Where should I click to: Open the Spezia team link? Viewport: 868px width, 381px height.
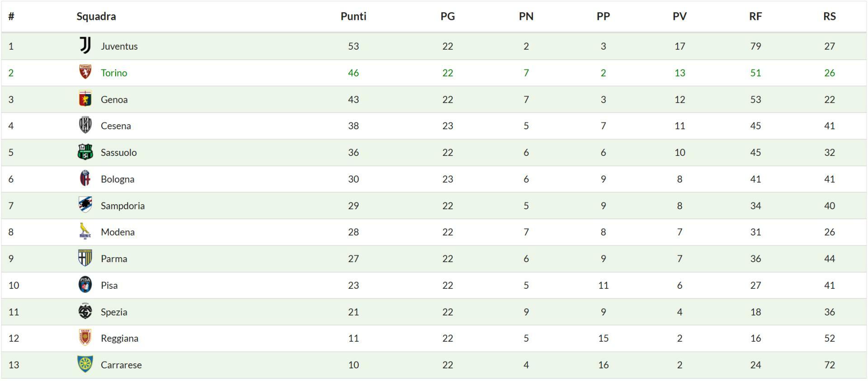tap(114, 312)
